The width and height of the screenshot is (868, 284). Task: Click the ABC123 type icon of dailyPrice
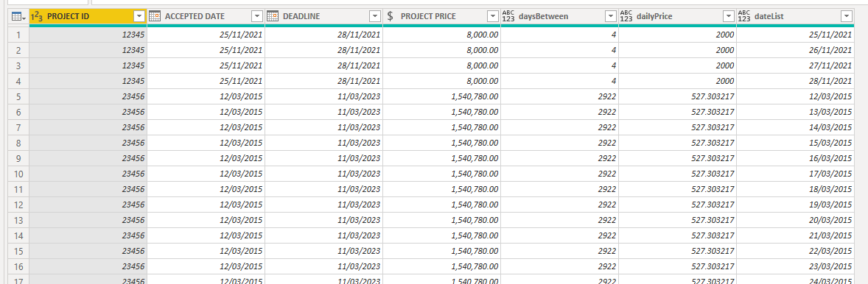(626, 17)
